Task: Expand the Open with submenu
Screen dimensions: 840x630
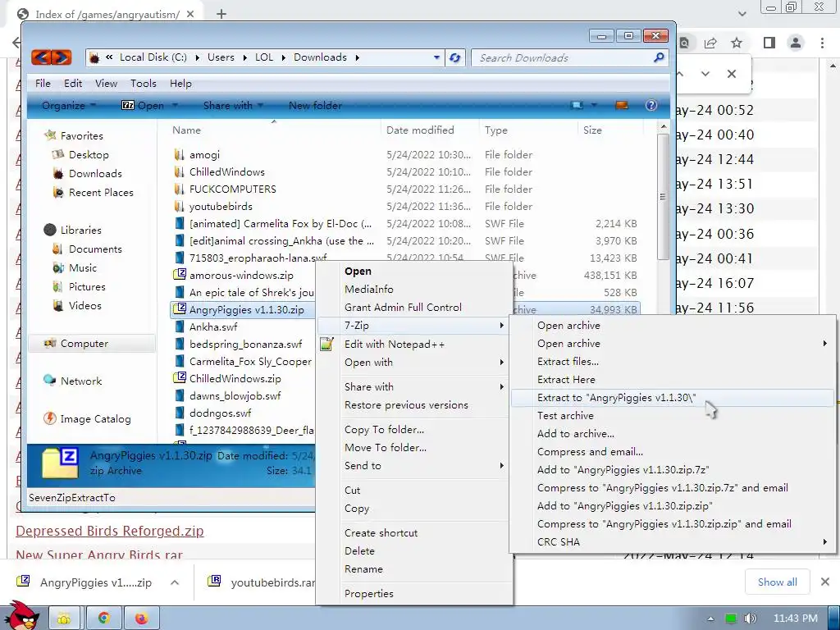Action: [x=413, y=362]
